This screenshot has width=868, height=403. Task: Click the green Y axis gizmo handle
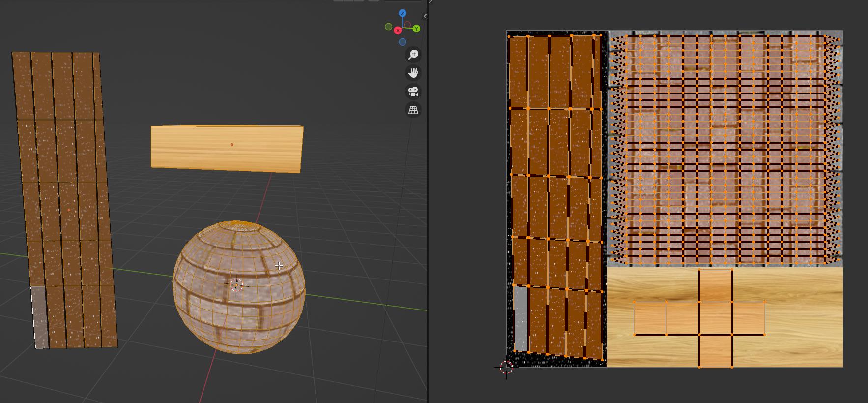click(x=416, y=29)
